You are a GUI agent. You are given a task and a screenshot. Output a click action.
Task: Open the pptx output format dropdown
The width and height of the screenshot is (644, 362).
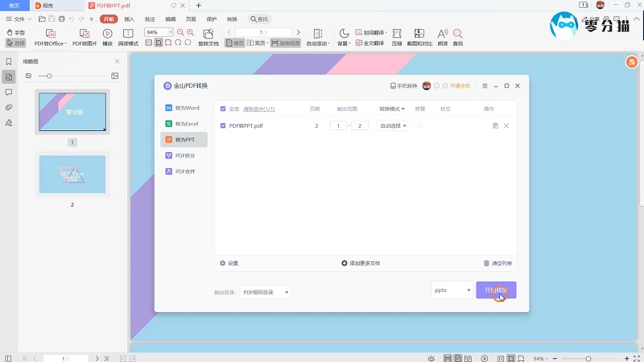point(452,290)
